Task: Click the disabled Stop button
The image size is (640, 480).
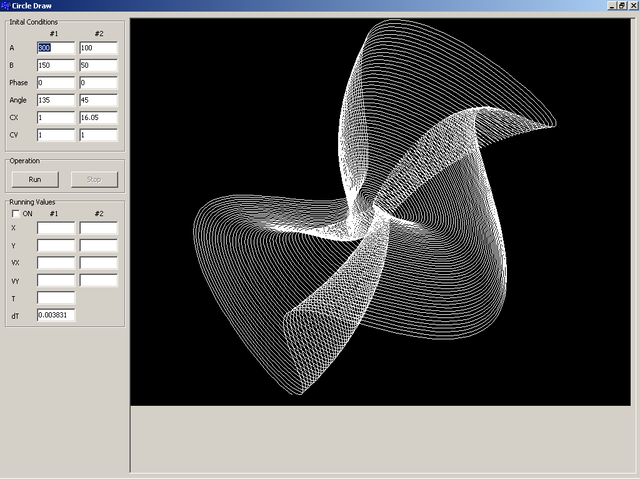Action: [x=94, y=180]
